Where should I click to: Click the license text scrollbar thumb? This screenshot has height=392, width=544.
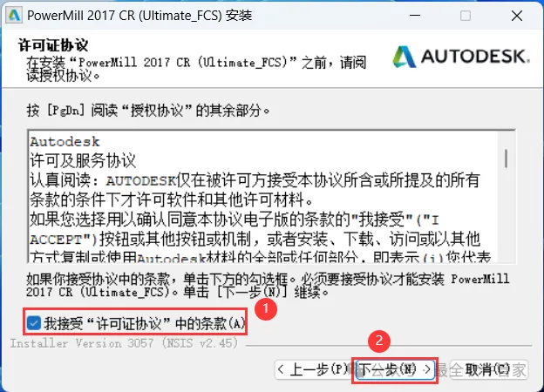point(507,159)
